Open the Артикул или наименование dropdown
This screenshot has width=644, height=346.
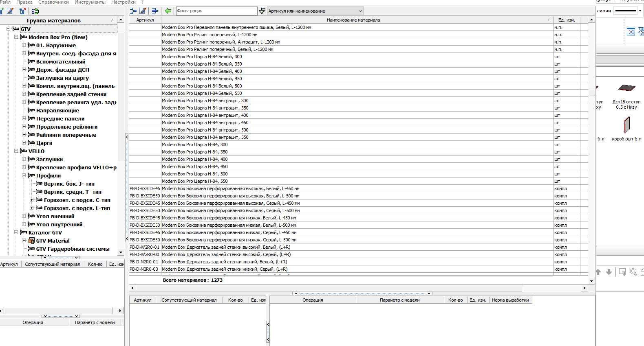(315, 11)
